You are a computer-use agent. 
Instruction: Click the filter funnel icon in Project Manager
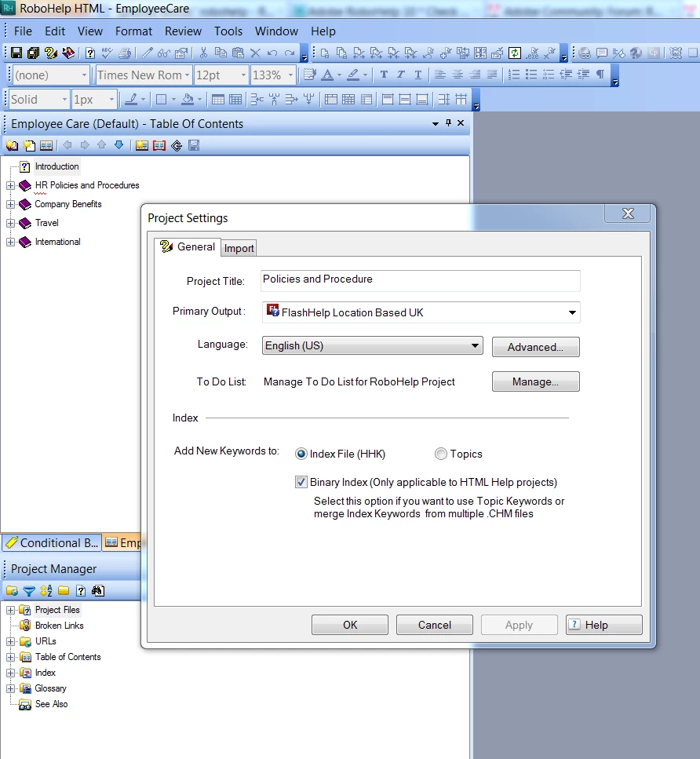click(x=29, y=590)
